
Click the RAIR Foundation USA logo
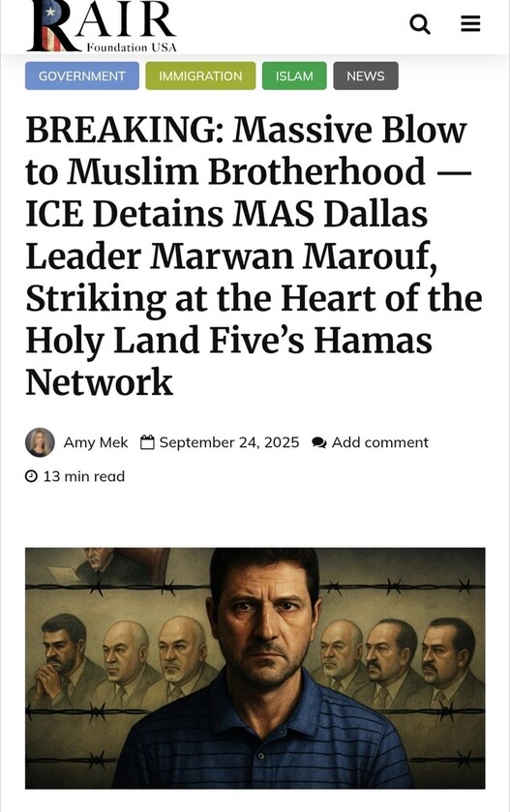tap(102, 26)
